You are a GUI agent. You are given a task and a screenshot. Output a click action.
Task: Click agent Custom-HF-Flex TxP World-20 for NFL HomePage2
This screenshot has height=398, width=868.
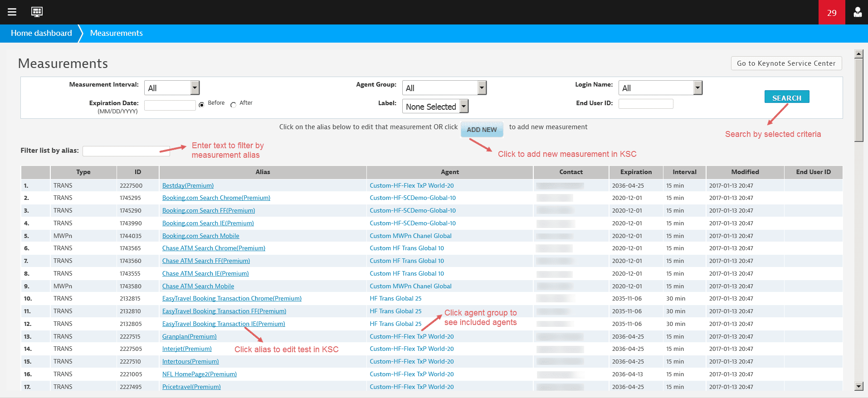pos(412,374)
